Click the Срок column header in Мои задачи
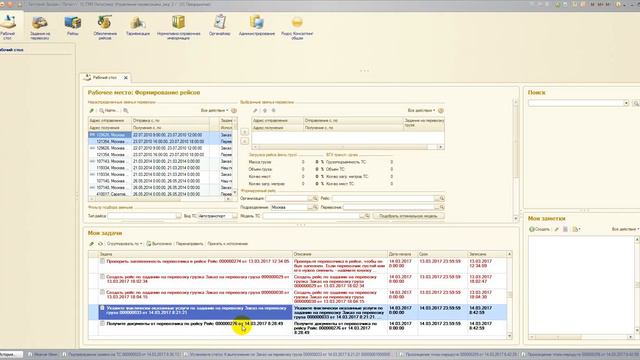 coord(442,254)
